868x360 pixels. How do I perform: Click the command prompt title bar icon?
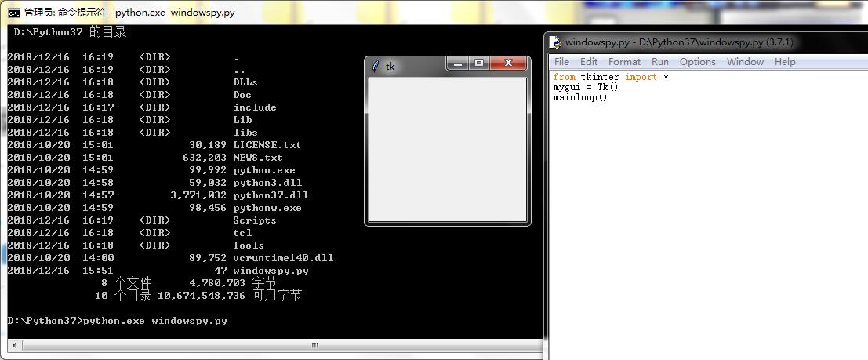pyautogui.click(x=14, y=13)
